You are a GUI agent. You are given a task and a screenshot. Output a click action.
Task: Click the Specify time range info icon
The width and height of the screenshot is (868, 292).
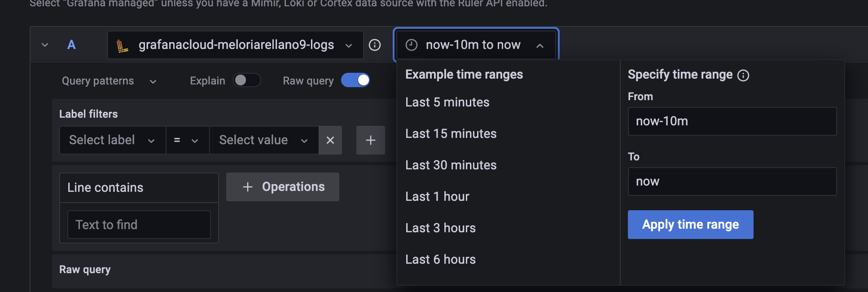743,75
